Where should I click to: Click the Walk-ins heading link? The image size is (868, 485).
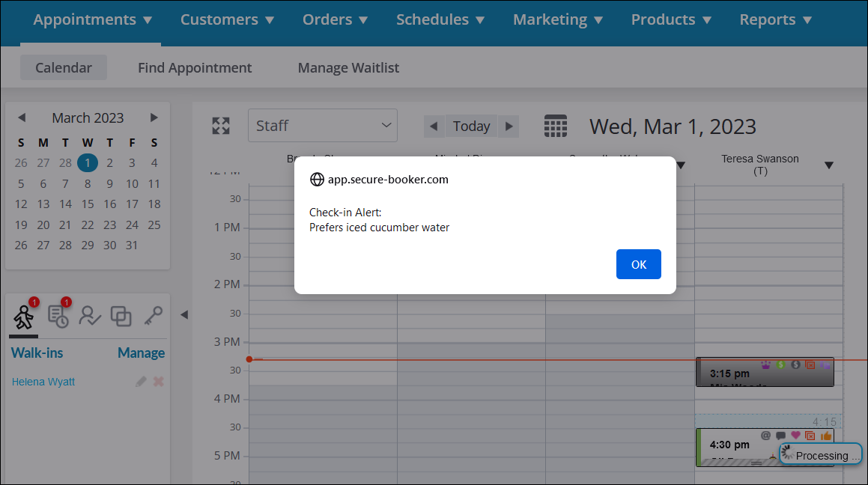coord(37,353)
